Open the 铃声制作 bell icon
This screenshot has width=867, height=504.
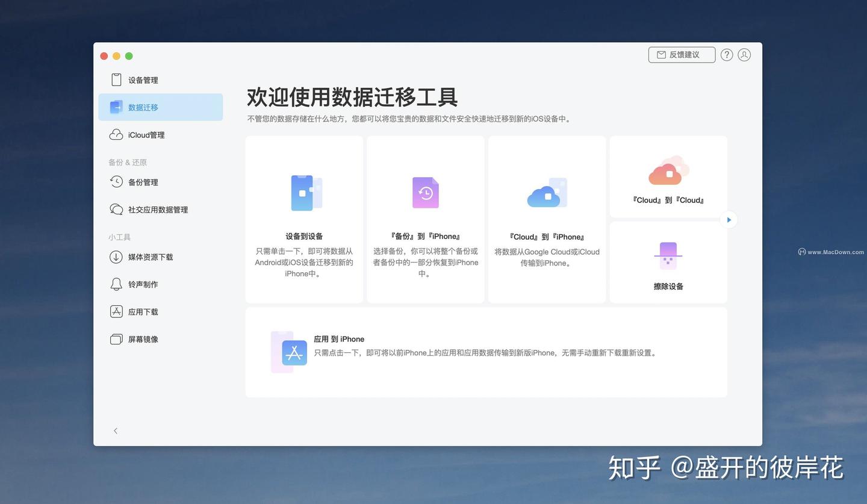pos(116,284)
